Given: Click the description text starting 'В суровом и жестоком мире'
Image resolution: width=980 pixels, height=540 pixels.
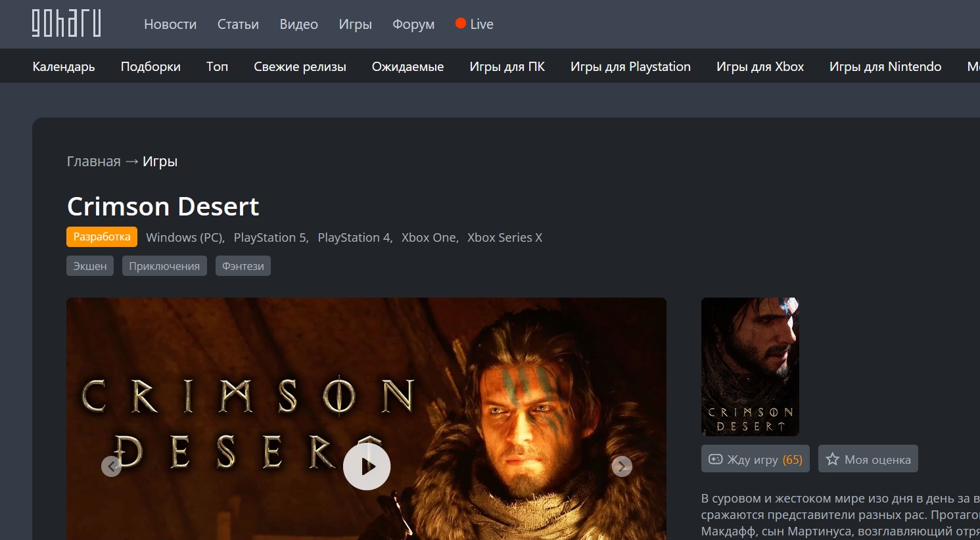Looking at the screenshot, I should point(841,515).
